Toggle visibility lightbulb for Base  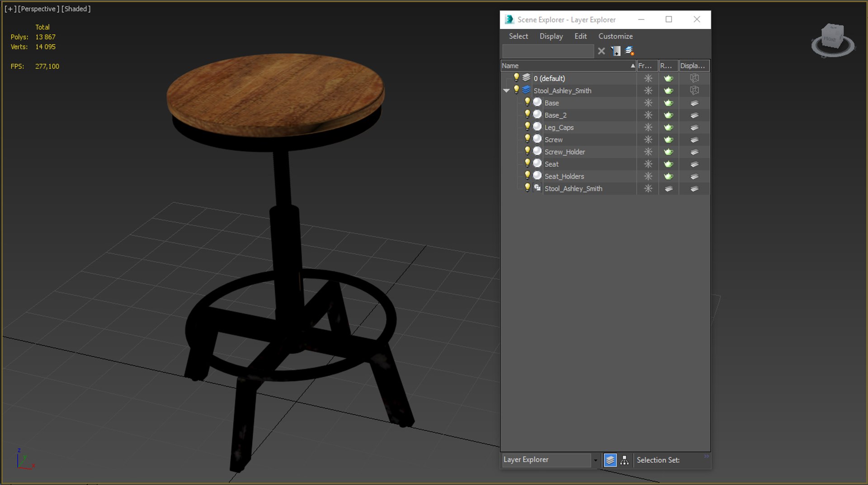[527, 102]
